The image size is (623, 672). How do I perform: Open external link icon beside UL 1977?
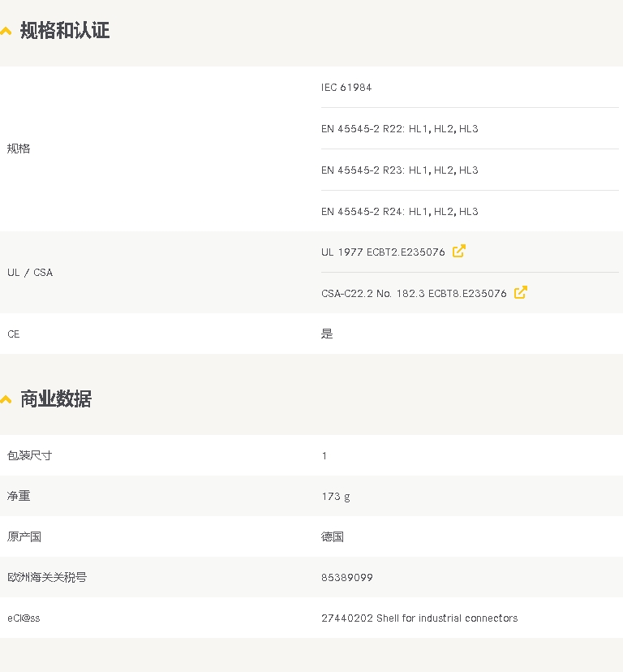[x=458, y=252]
